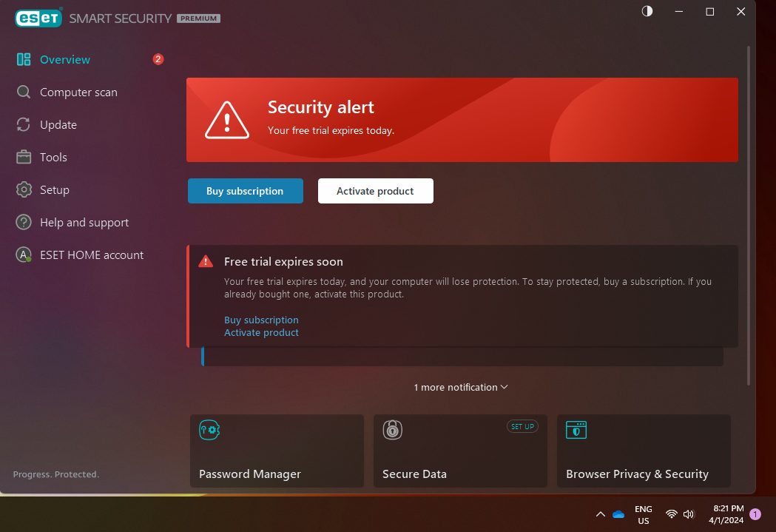Click the briefcase Tools icon
The image size is (776, 532).
tap(24, 158)
